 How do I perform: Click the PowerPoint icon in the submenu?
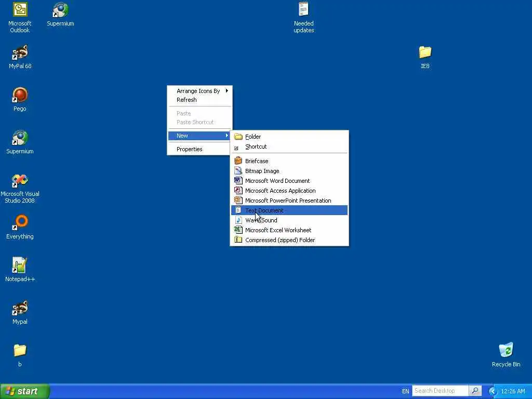(x=238, y=200)
